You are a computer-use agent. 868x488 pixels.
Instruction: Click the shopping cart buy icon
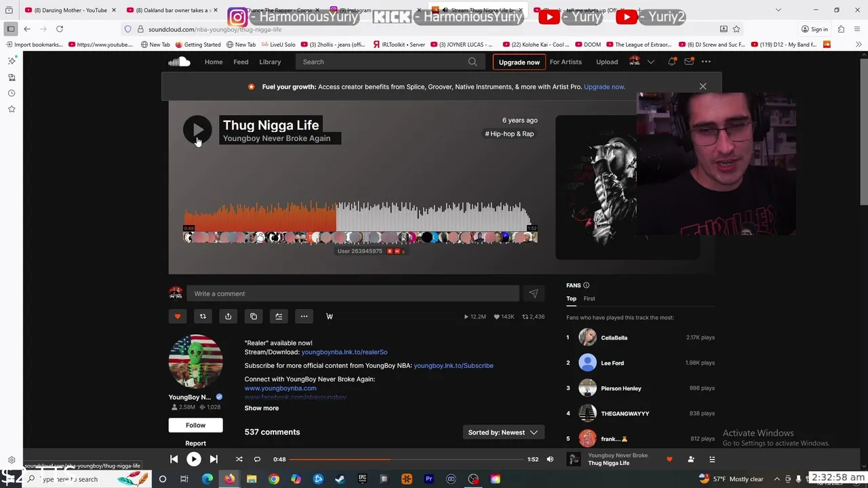330,317
